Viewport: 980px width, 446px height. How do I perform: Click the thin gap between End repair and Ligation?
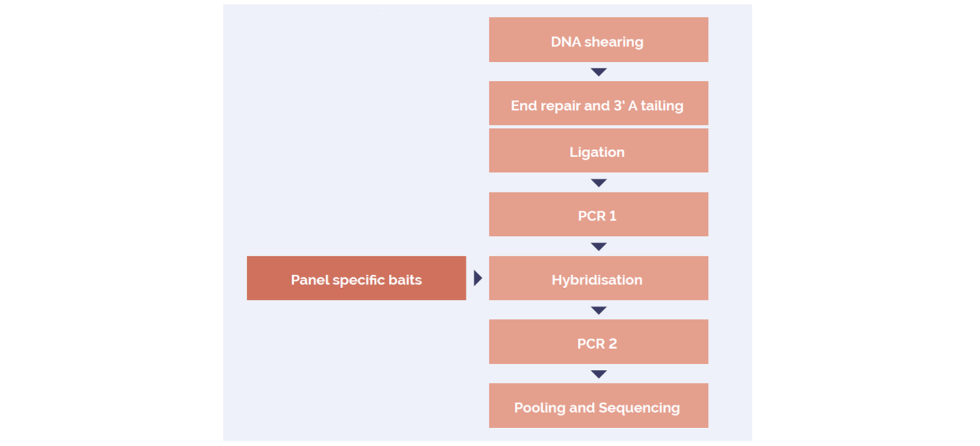pyautogui.click(x=598, y=127)
